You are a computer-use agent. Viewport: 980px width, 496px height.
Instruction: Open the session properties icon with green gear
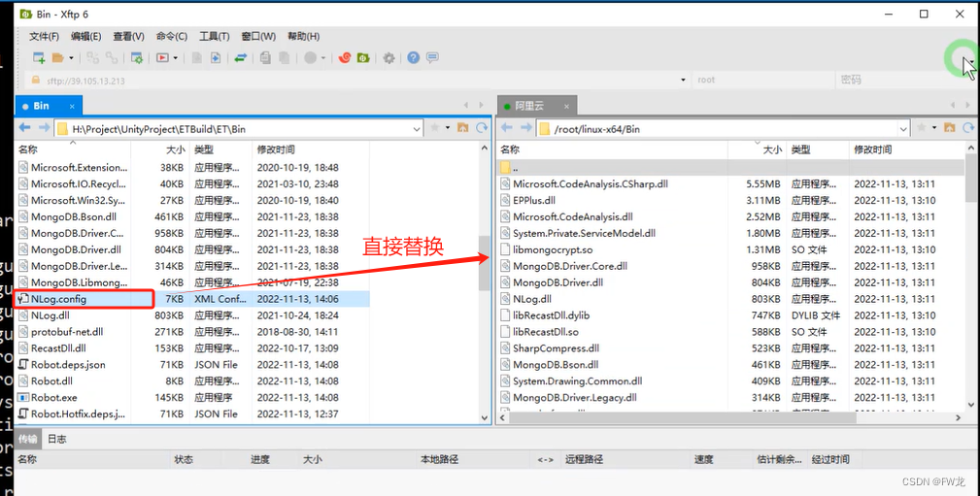[x=136, y=58]
